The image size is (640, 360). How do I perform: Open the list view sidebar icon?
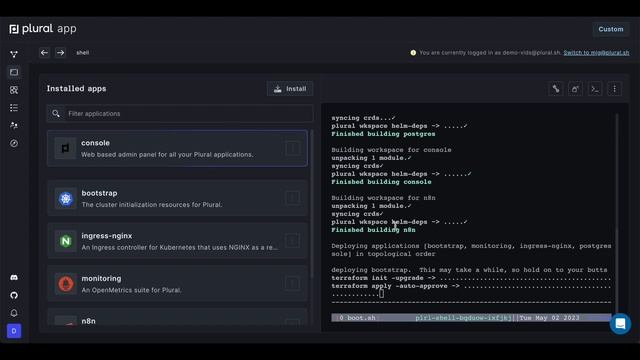[14, 108]
